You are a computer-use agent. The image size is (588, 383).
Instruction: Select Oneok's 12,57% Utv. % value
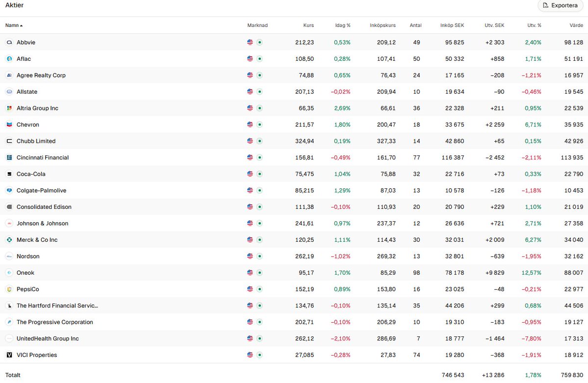point(532,273)
